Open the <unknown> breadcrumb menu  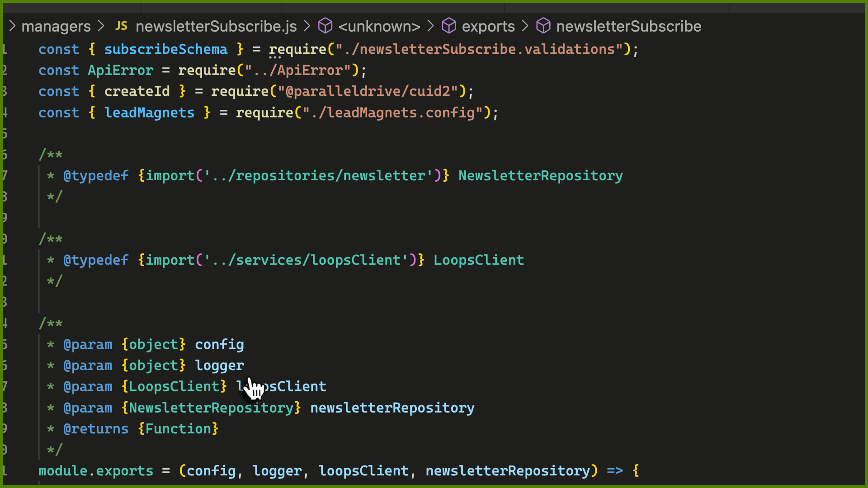pos(379,26)
